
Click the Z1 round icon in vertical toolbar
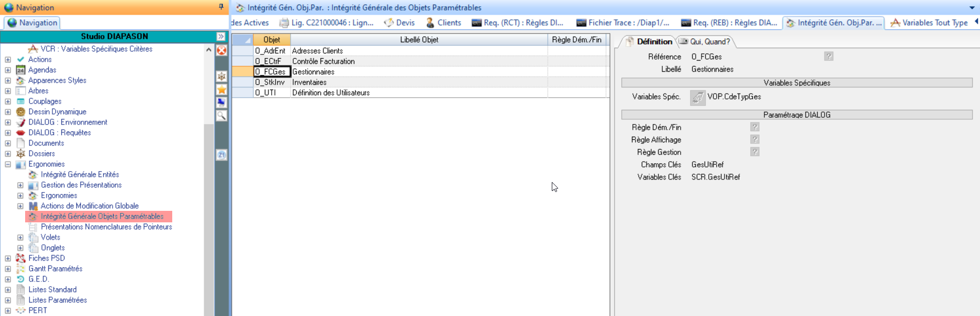pyautogui.click(x=221, y=155)
